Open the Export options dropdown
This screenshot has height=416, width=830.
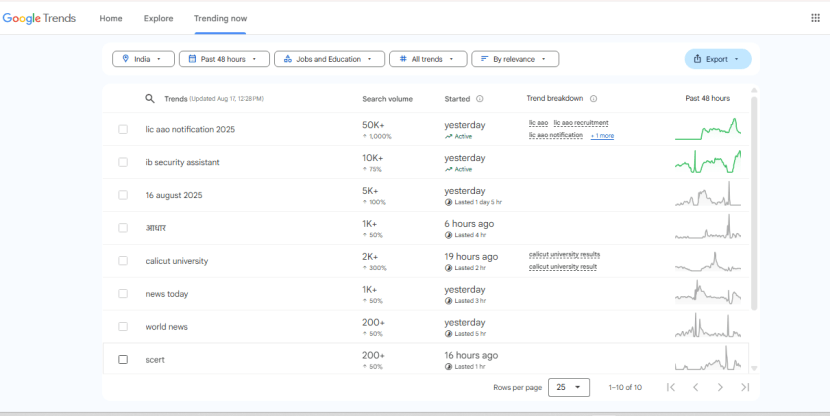point(718,59)
